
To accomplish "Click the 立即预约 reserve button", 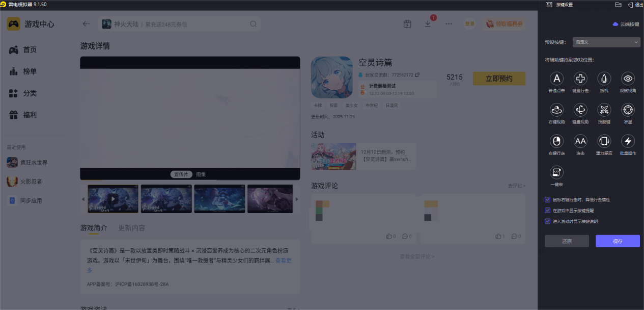I will (x=499, y=79).
